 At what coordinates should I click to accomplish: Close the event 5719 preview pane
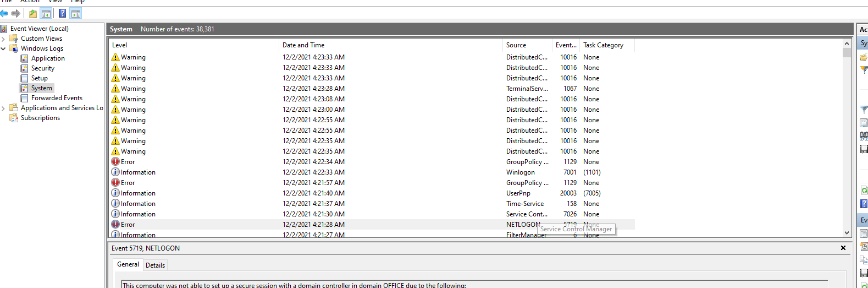click(x=843, y=248)
